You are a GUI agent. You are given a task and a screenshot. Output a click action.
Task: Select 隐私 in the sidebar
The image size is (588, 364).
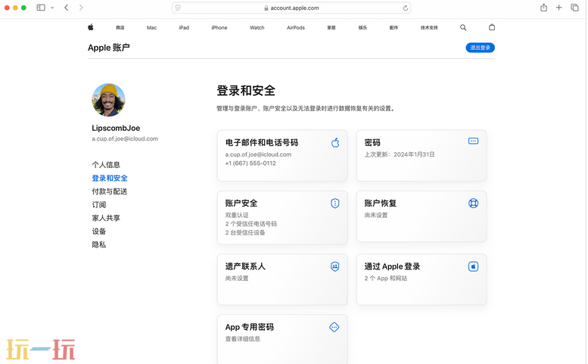[x=99, y=244]
